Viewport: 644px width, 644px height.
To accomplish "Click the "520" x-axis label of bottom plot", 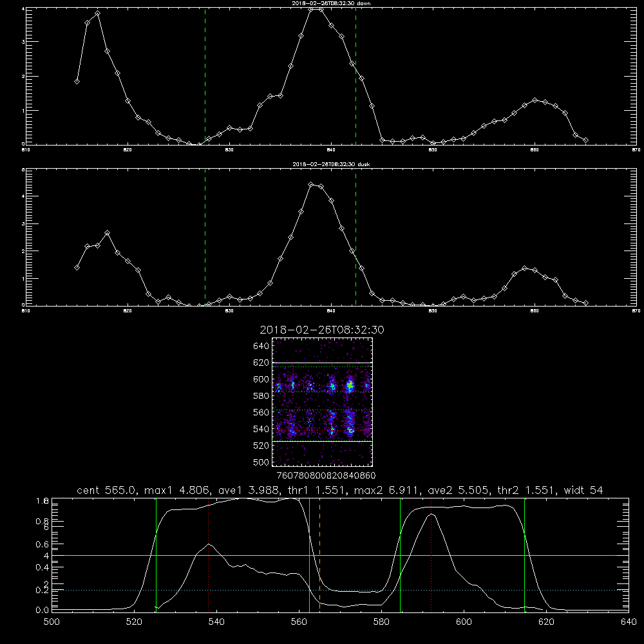I will (134, 622).
